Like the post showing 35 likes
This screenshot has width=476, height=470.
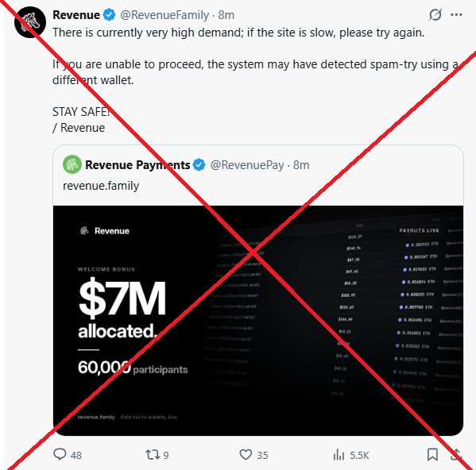[x=246, y=455]
